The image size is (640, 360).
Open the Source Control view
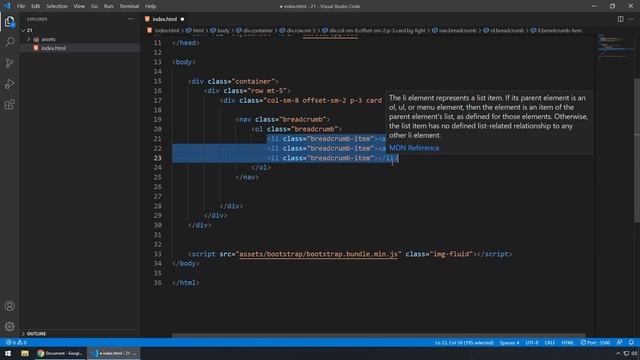9,63
